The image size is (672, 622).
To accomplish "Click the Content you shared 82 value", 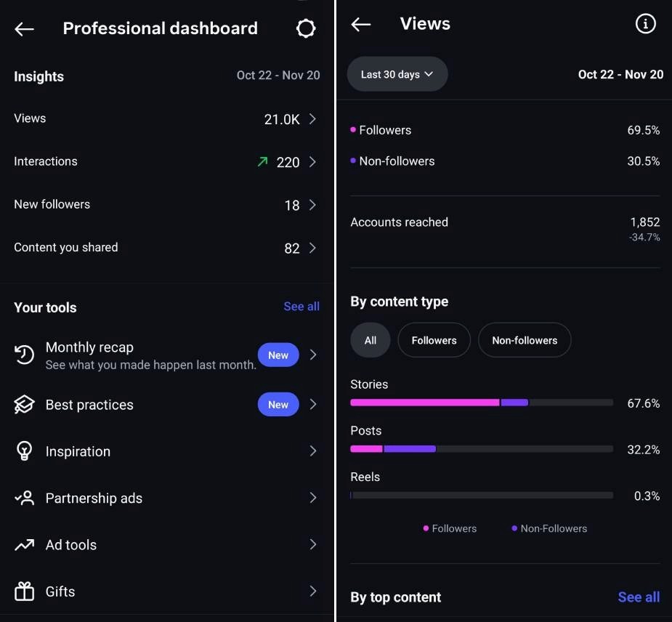I will pyautogui.click(x=292, y=249).
